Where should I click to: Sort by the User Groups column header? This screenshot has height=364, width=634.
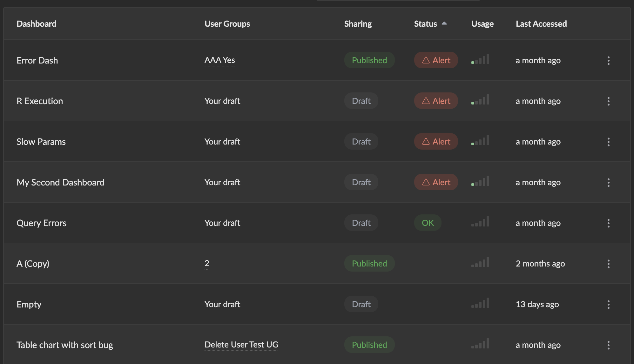pos(227,24)
